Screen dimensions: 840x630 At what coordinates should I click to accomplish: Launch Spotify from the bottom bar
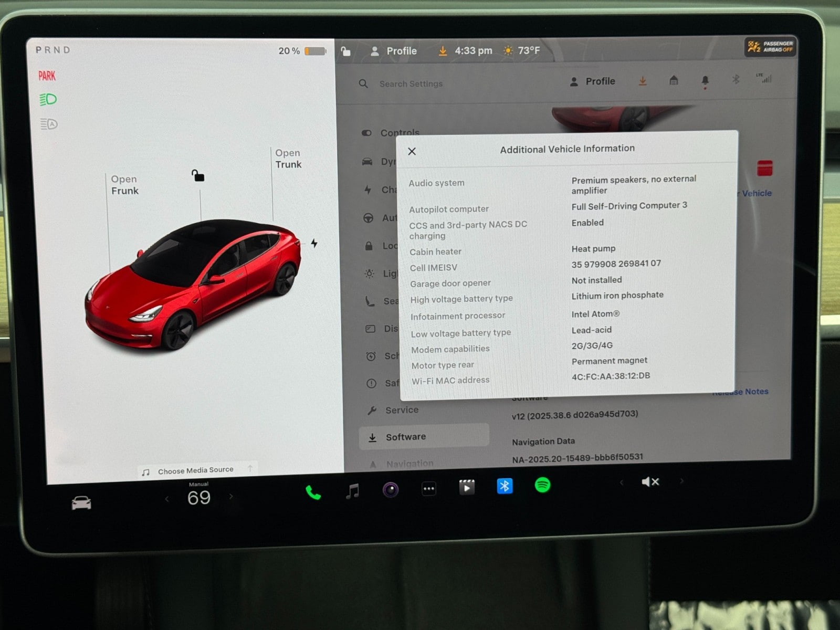pos(542,485)
